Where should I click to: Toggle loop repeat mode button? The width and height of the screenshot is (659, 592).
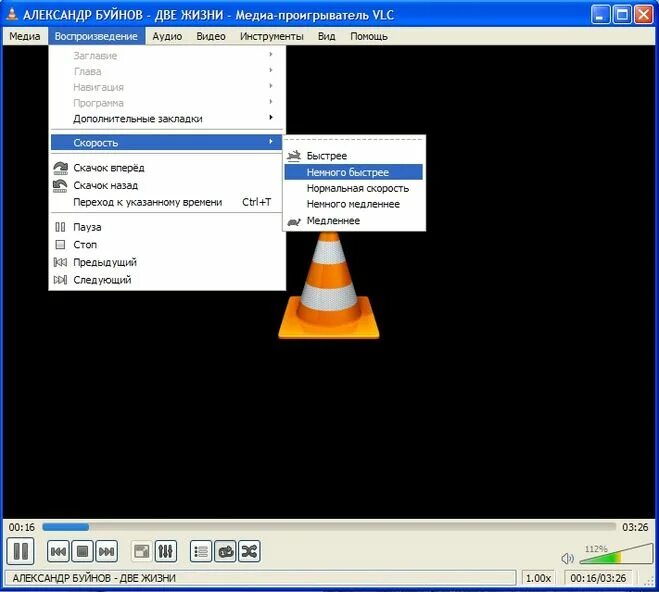[x=225, y=551]
